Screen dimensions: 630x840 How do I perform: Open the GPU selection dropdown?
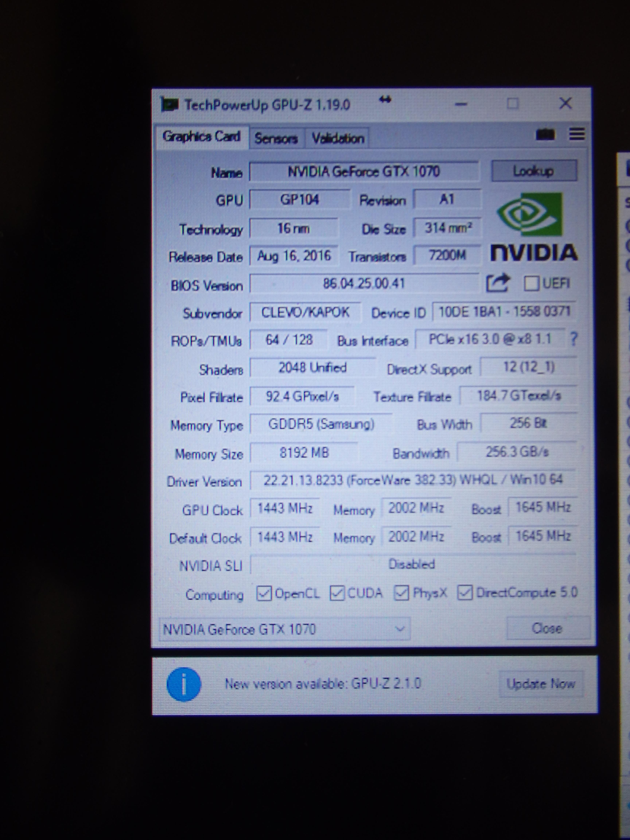click(284, 629)
